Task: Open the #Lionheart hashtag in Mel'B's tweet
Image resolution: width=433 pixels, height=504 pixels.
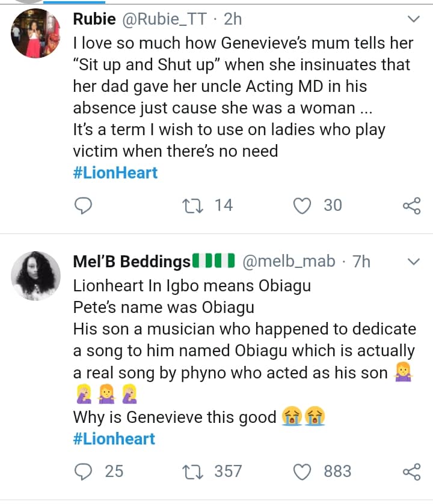Action: [x=114, y=439]
